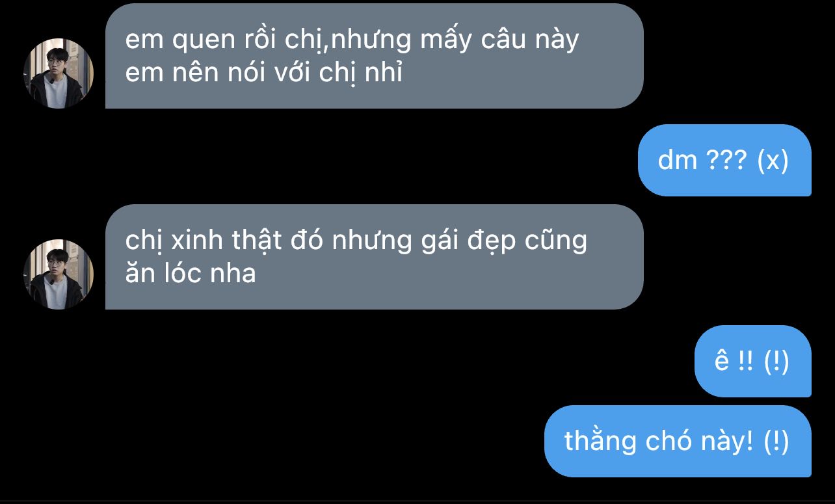Click the words 'mấy câu này' in the first bubble

(x=499, y=40)
